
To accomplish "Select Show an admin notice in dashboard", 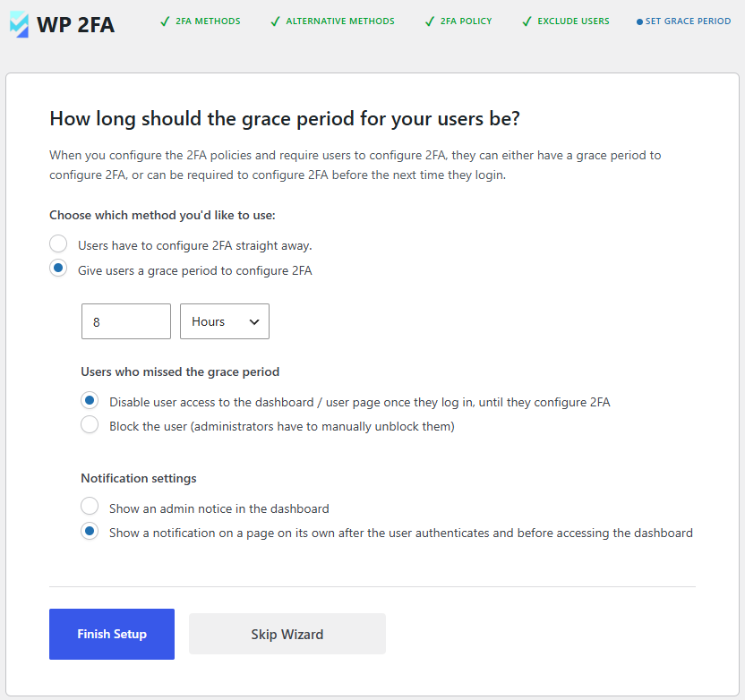I will [90, 507].
